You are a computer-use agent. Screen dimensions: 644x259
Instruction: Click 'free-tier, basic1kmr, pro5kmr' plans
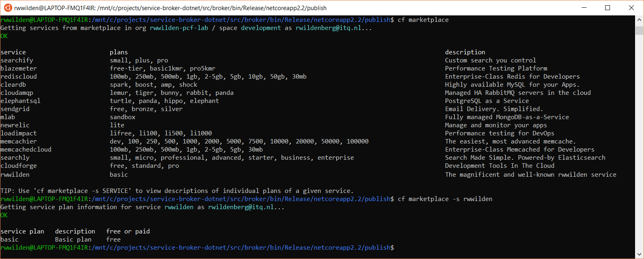point(162,68)
